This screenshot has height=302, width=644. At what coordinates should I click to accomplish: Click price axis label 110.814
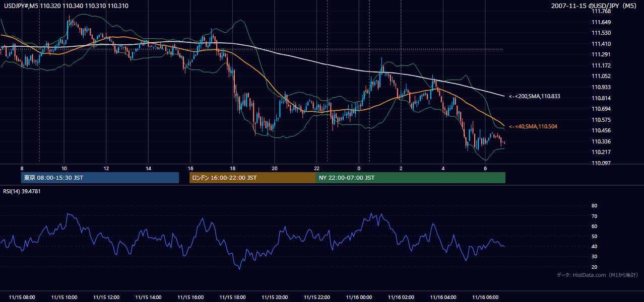[601, 98]
